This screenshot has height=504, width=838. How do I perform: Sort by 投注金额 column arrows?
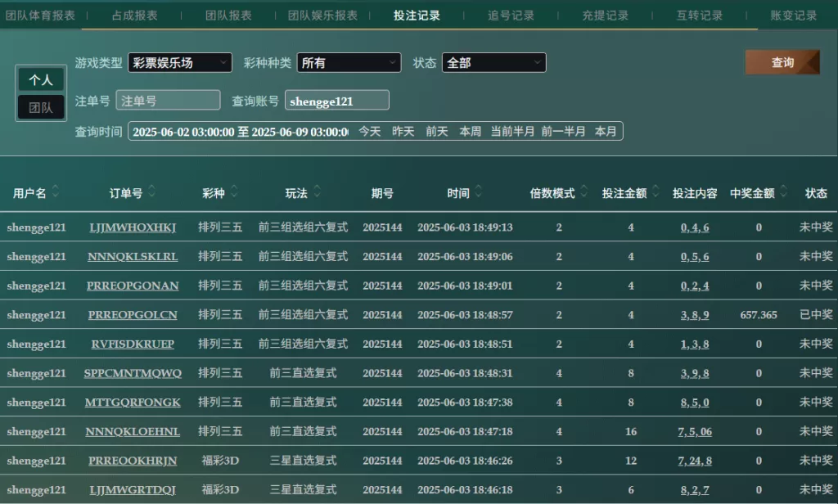click(x=656, y=191)
